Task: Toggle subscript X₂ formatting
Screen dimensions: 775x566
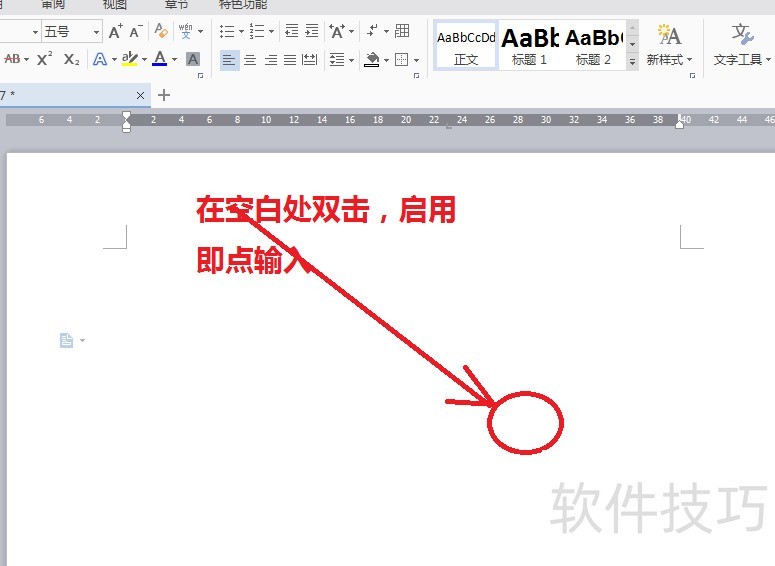Action: (72, 59)
